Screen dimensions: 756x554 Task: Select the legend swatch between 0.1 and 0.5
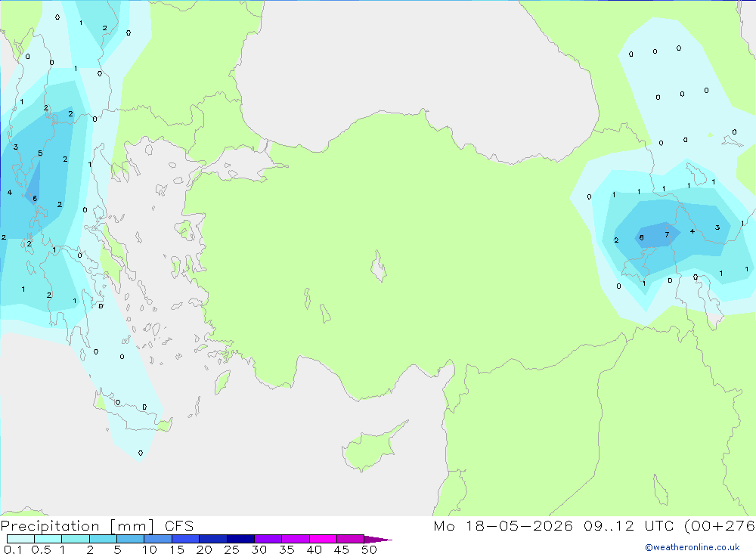[20, 539]
